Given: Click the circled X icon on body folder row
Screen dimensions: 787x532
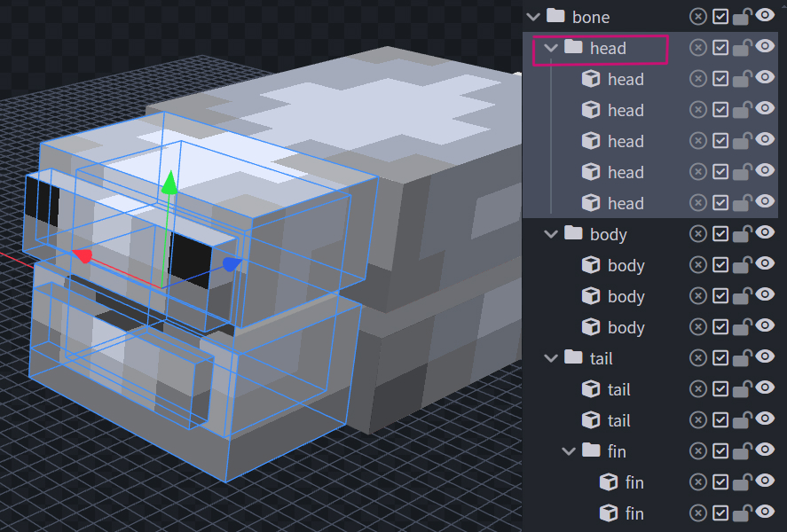Looking at the screenshot, I should tap(697, 234).
